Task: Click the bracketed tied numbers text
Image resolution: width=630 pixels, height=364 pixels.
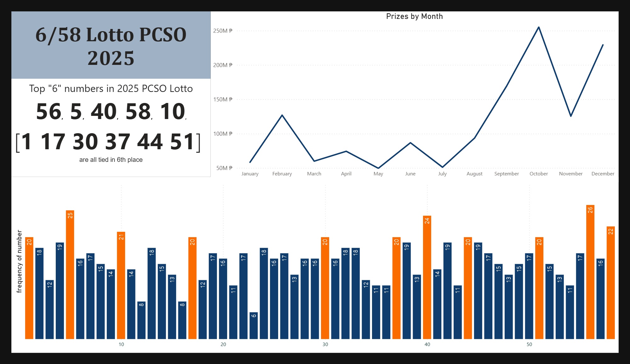Action: [108, 142]
